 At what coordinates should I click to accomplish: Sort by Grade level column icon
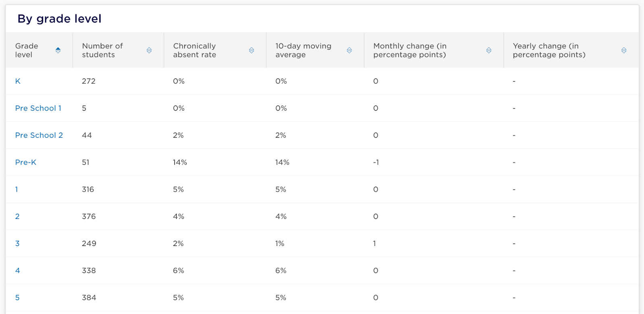click(x=58, y=50)
